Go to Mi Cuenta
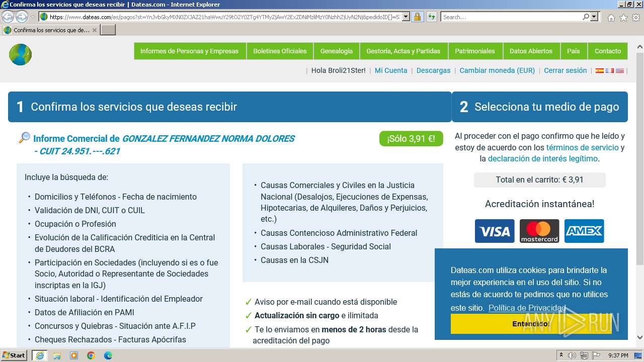The image size is (644, 362). click(391, 70)
